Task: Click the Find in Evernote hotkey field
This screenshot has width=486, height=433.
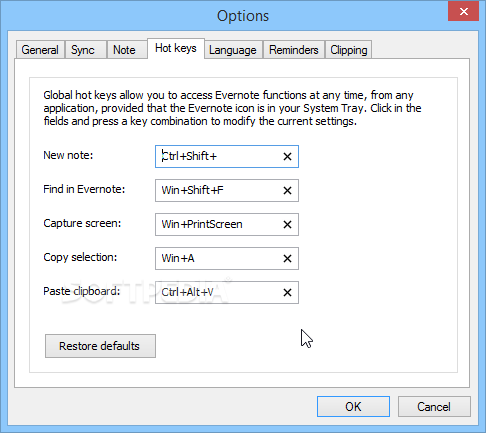Action: (227, 190)
